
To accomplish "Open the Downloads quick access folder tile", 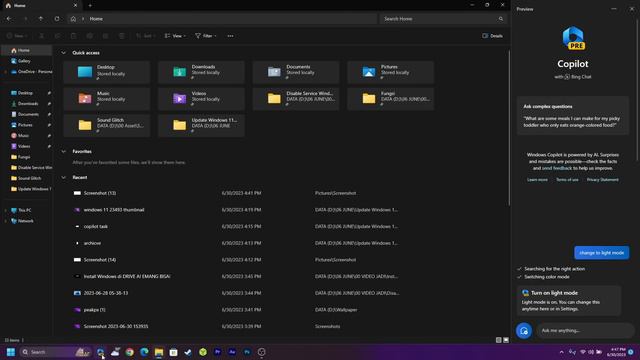I will (x=201, y=72).
